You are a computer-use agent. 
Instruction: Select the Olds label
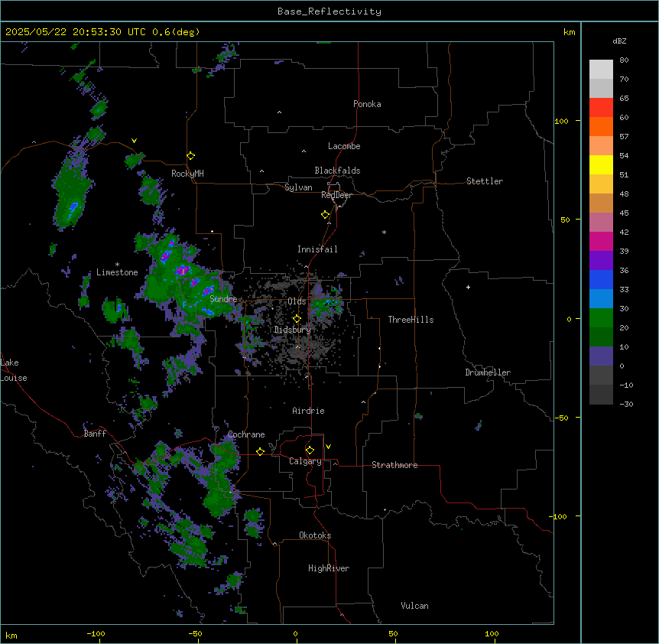pos(297,301)
